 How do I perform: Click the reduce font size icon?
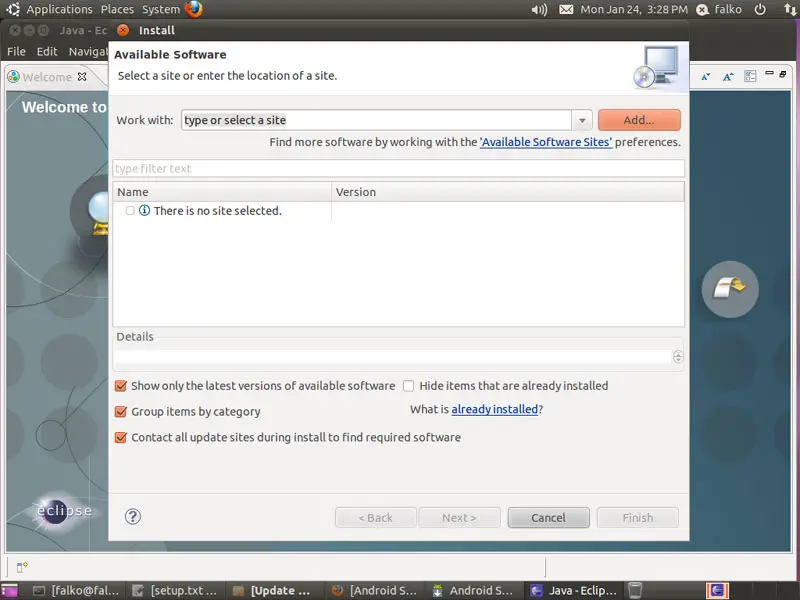[x=706, y=77]
